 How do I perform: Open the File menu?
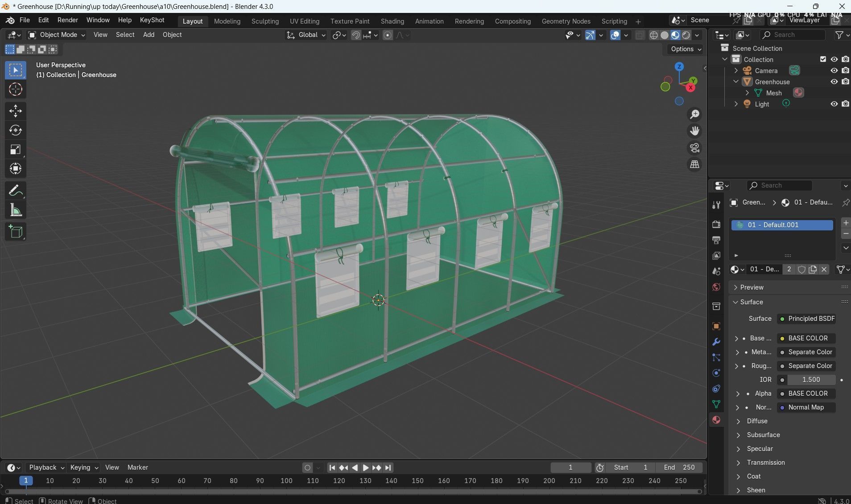[x=25, y=20]
